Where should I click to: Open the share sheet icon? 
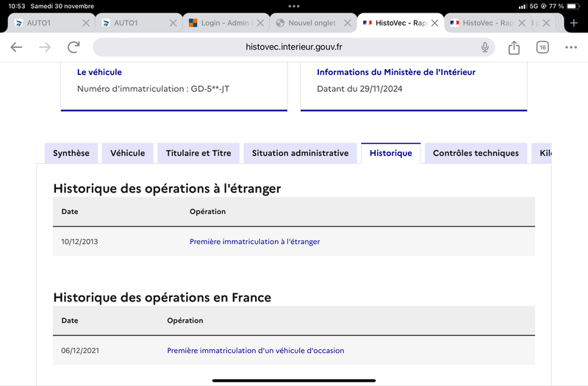click(514, 47)
